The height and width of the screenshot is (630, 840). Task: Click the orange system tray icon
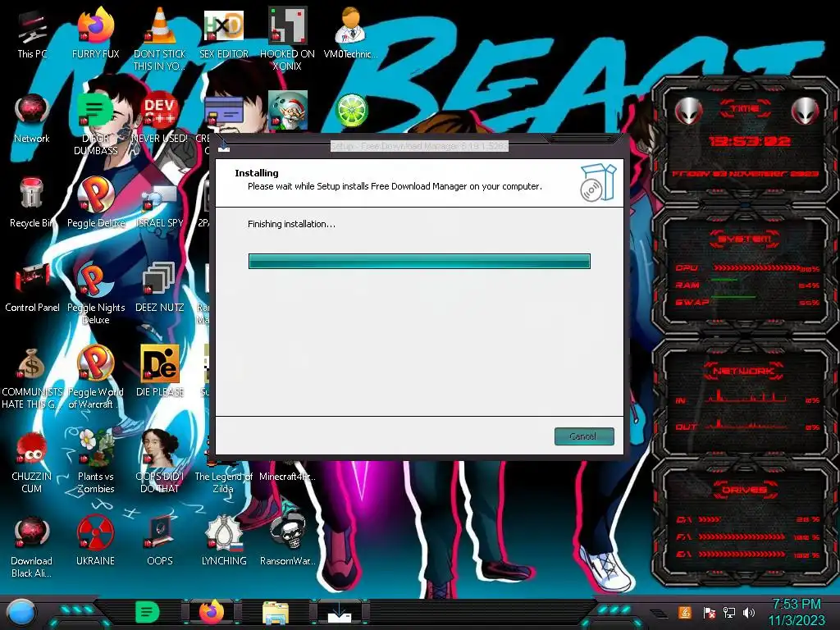point(685,612)
